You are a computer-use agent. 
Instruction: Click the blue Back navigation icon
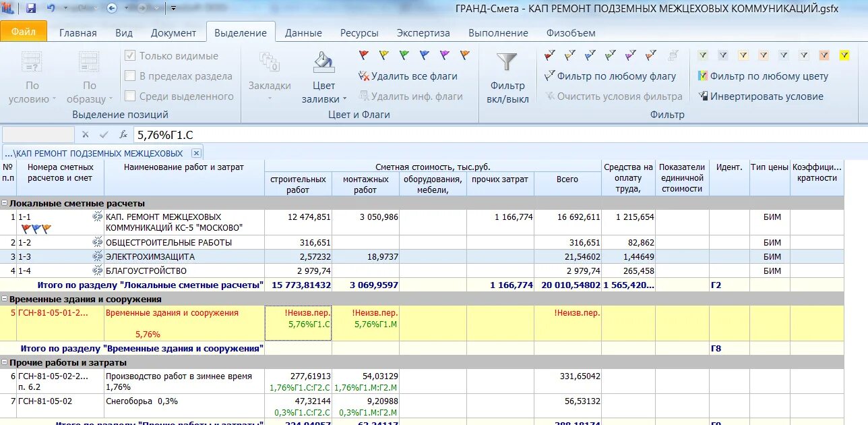pos(113,8)
